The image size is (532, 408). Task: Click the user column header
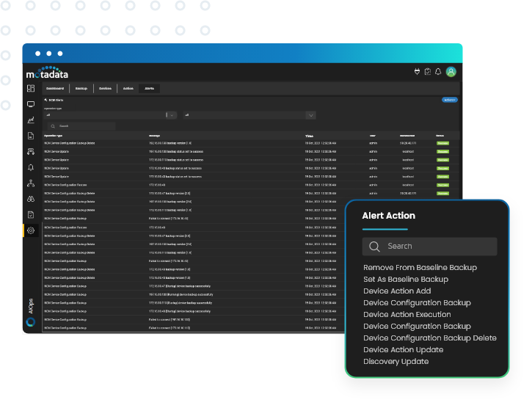pyautogui.click(x=373, y=136)
